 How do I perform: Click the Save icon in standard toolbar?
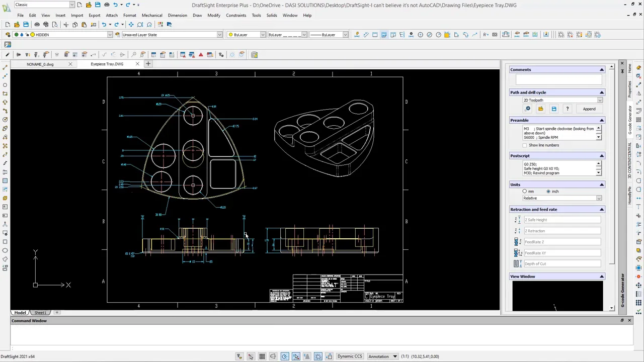(x=26, y=25)
